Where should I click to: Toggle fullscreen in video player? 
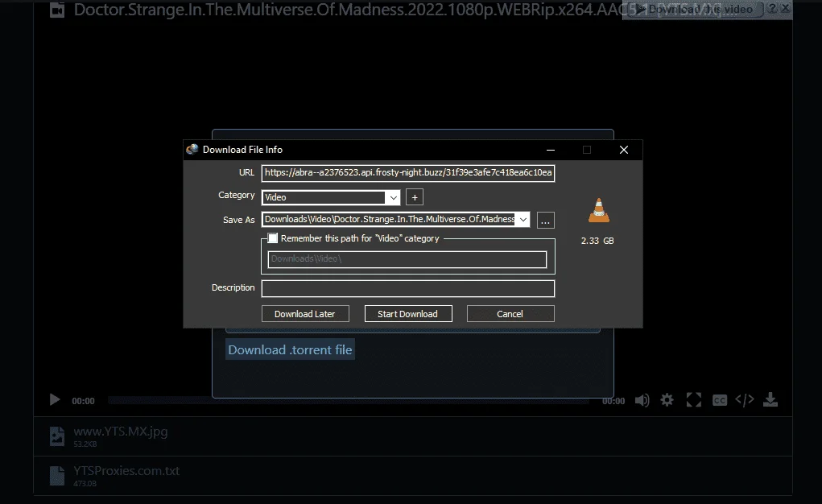pyautogui.click(x=693, y=400)
